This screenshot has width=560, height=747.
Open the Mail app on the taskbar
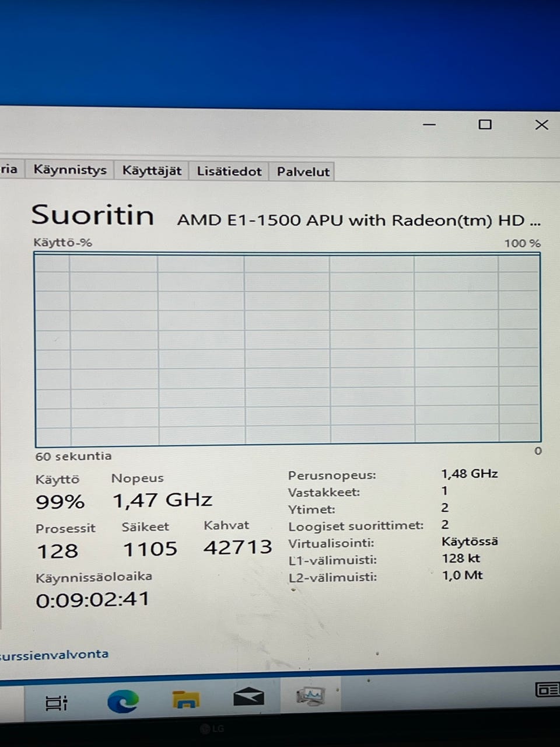249,697
